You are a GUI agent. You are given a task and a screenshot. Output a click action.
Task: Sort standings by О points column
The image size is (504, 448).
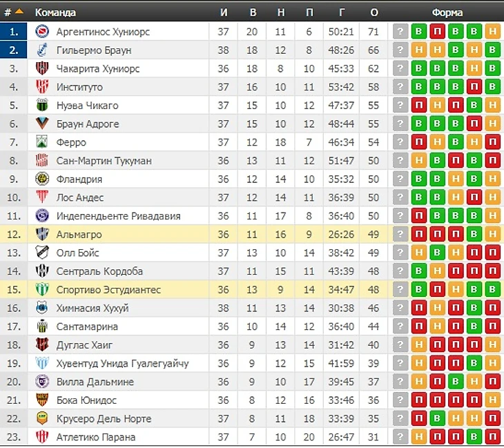point(374,12)
